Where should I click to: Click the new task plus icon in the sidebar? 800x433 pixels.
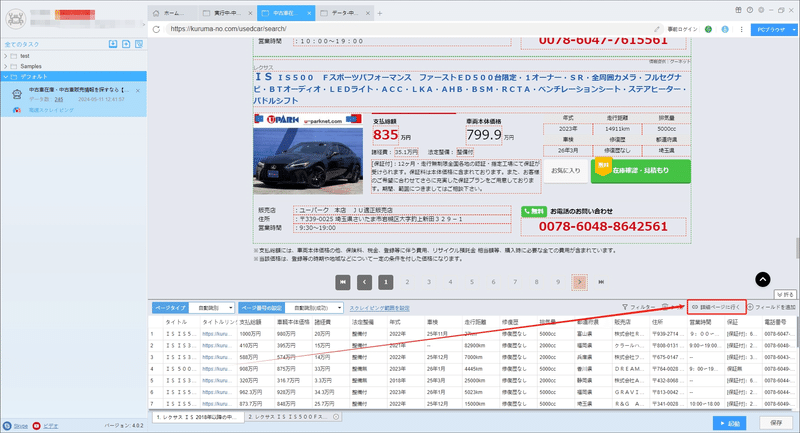[x=126, y=44]
